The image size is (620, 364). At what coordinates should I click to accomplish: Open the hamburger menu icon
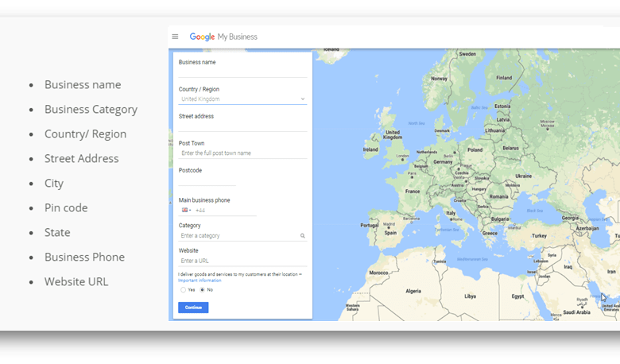(175, 37)
